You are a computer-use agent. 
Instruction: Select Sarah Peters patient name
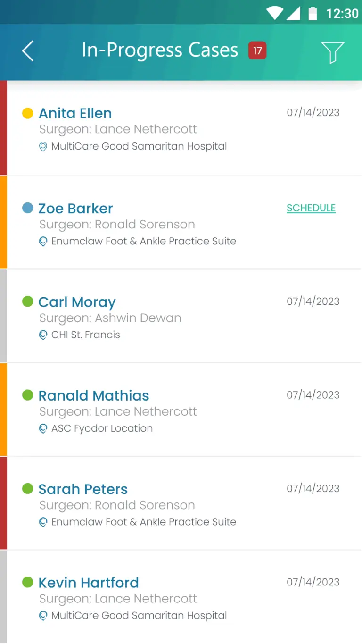click(83, 489)
